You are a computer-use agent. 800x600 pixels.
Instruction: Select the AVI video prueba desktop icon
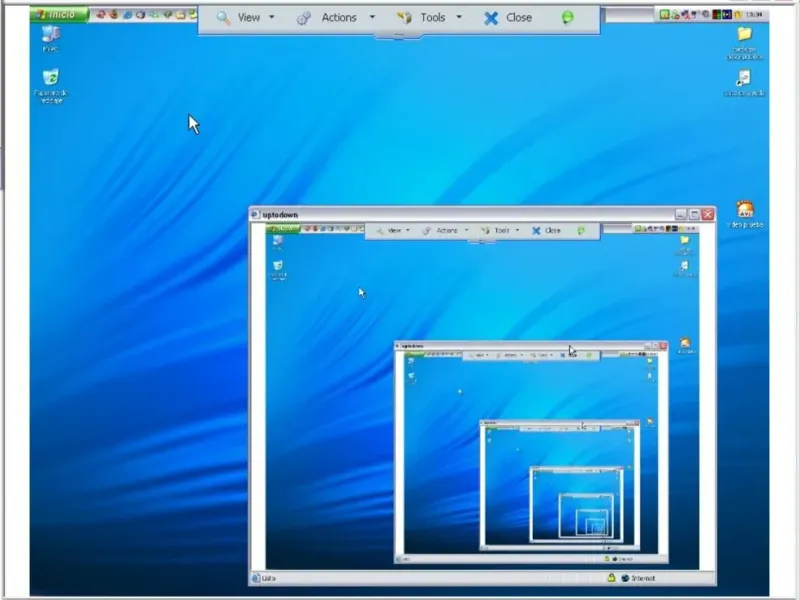point(745,214)
